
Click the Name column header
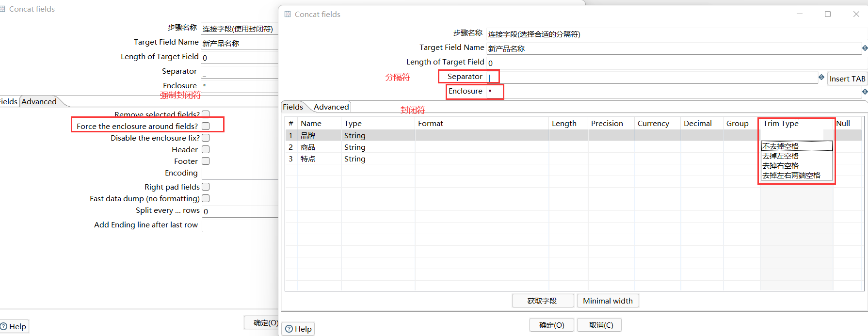319,123
